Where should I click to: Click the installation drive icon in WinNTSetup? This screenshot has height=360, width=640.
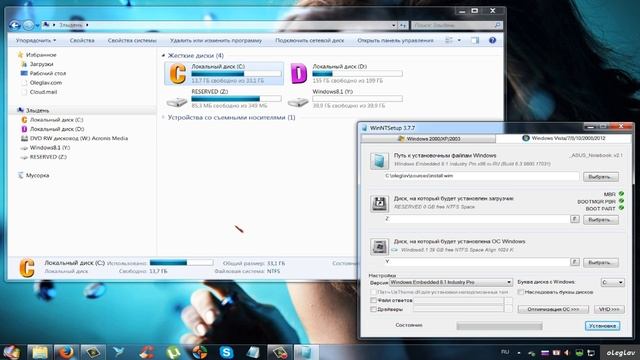379,247
